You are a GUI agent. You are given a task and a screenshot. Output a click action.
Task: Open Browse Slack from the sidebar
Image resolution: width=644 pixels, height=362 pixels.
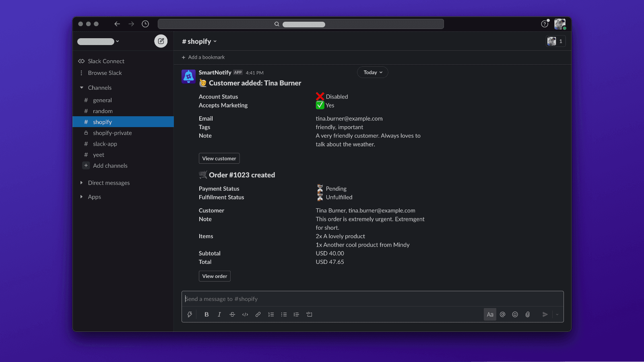click(x=105, y=73)
